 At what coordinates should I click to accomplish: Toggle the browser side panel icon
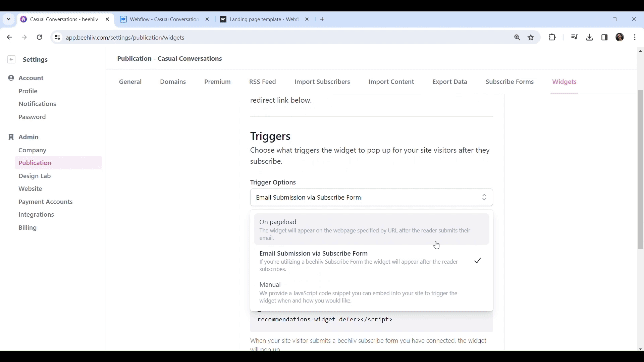[x=604, y=37]
